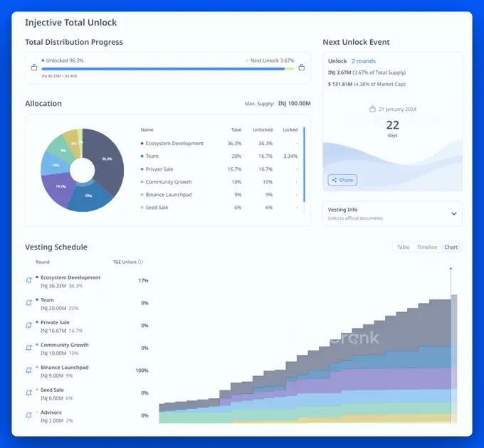Click Seed Sale in allocation table
This screenshot has width=484, height=448.
click(157, 208)
